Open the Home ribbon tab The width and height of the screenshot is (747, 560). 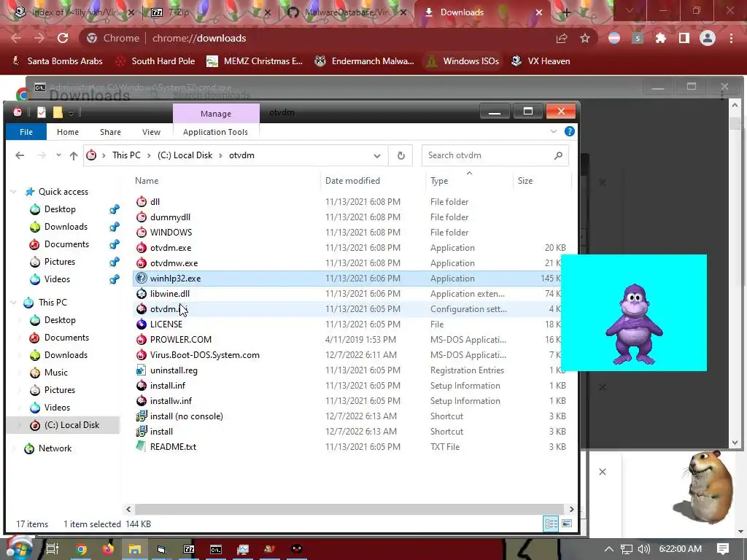coord(68,132)
